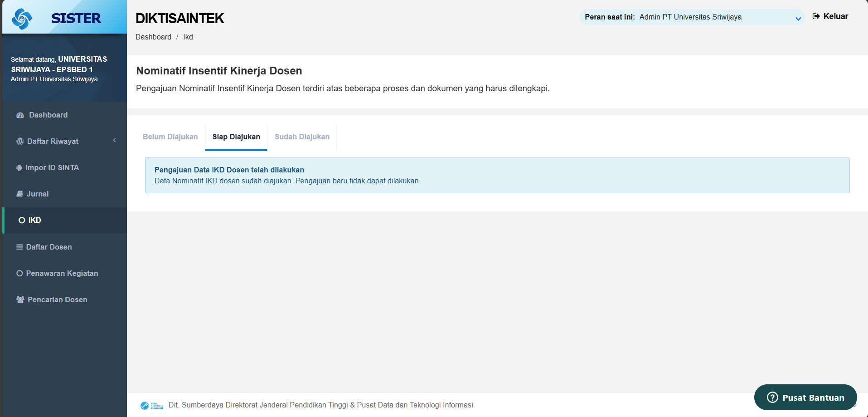The width and height of the screenshot is (868, 417).
Task: Go to Daftar Dosen menu item
Action: [64, 247]
